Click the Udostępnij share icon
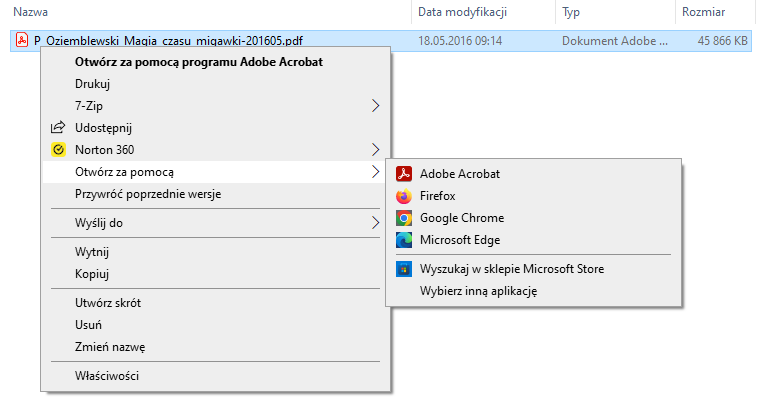Image resolution: width=770 pixels, height=400 pixels. coord(58,128)
